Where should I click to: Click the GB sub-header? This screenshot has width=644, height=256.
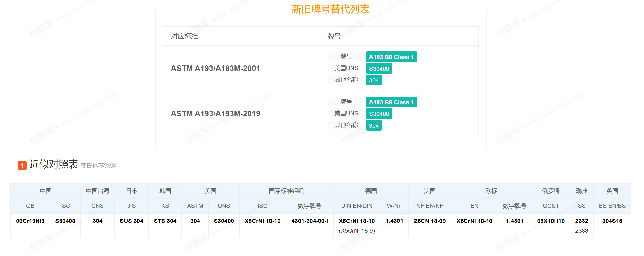coord(30,206)
